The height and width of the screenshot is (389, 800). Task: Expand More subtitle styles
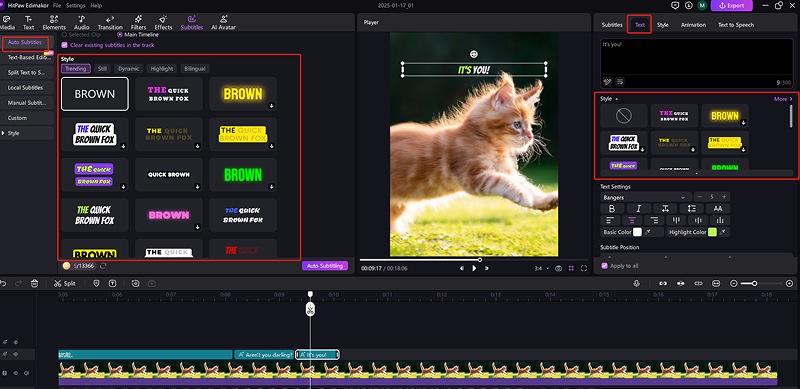point(784,99)
